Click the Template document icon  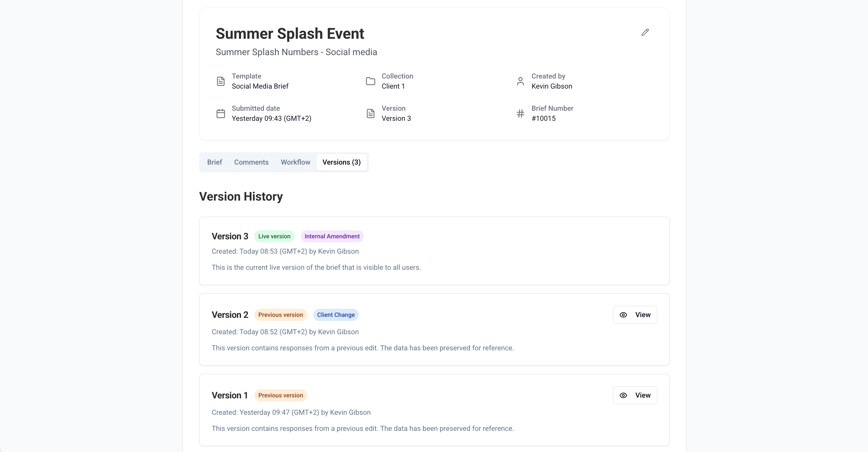(x=221, y=81)
